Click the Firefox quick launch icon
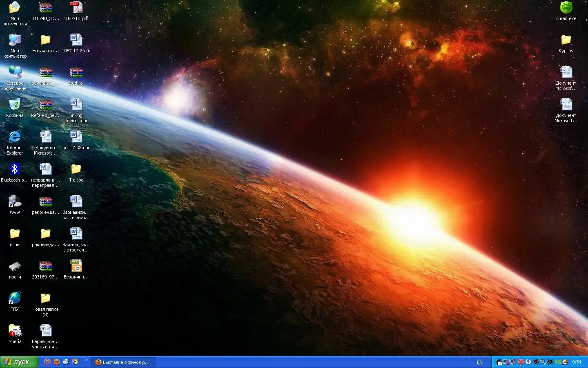The image size is (588, 368). click(x=57, y=361)
